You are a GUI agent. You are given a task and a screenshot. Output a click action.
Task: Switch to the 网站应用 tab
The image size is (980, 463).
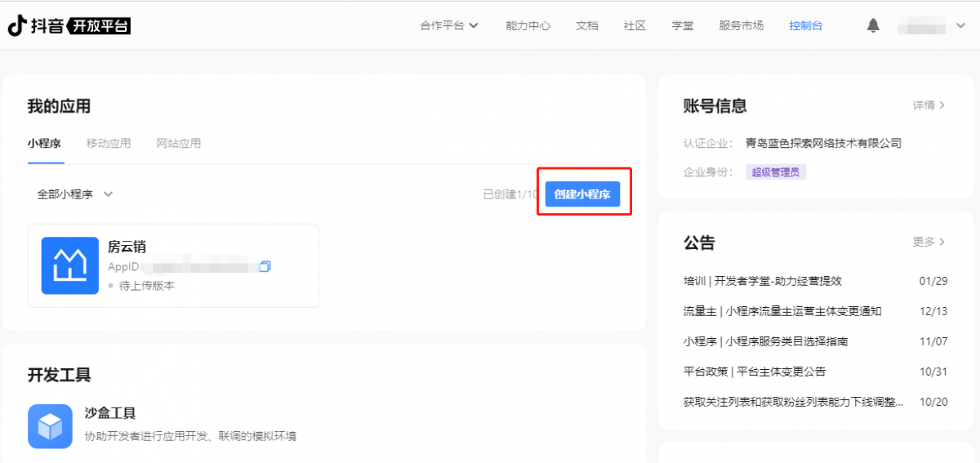coord(179,143)
